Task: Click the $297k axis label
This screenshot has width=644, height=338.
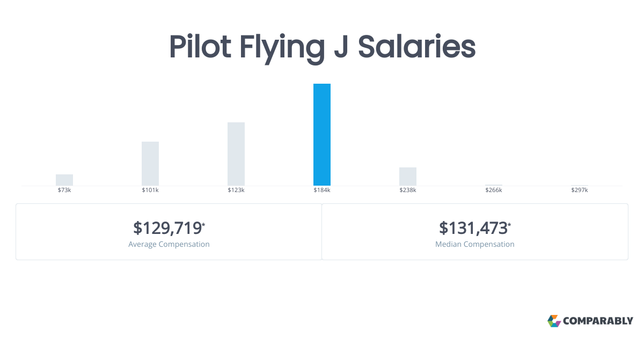Action: pyautogui.click(x=580, y=190)
